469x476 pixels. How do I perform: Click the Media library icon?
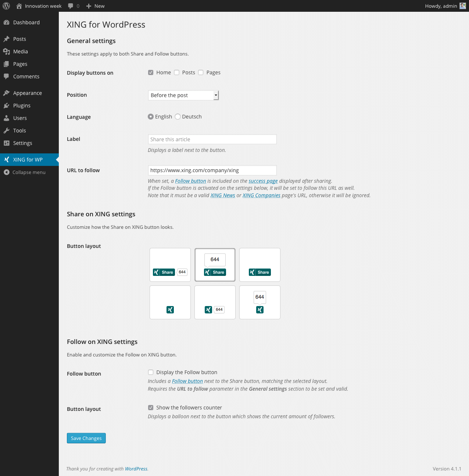(6, 51)
